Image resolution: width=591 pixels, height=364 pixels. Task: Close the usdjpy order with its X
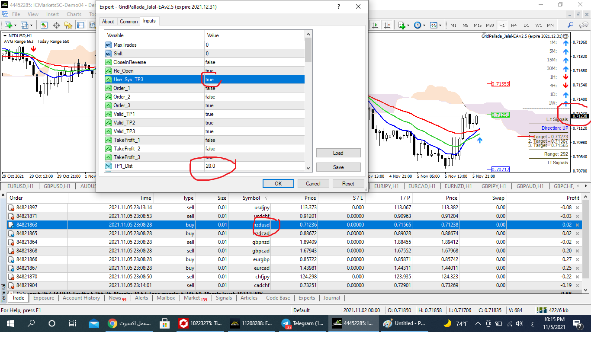[577, 208]
